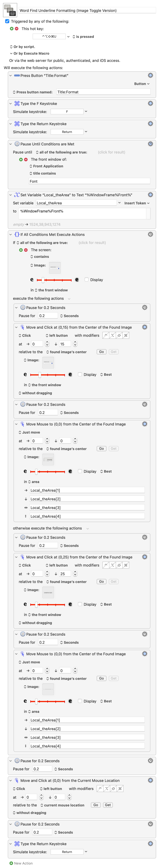
Task: Remove the hot key trigger with red minus
Action: [x=16, y=29]
